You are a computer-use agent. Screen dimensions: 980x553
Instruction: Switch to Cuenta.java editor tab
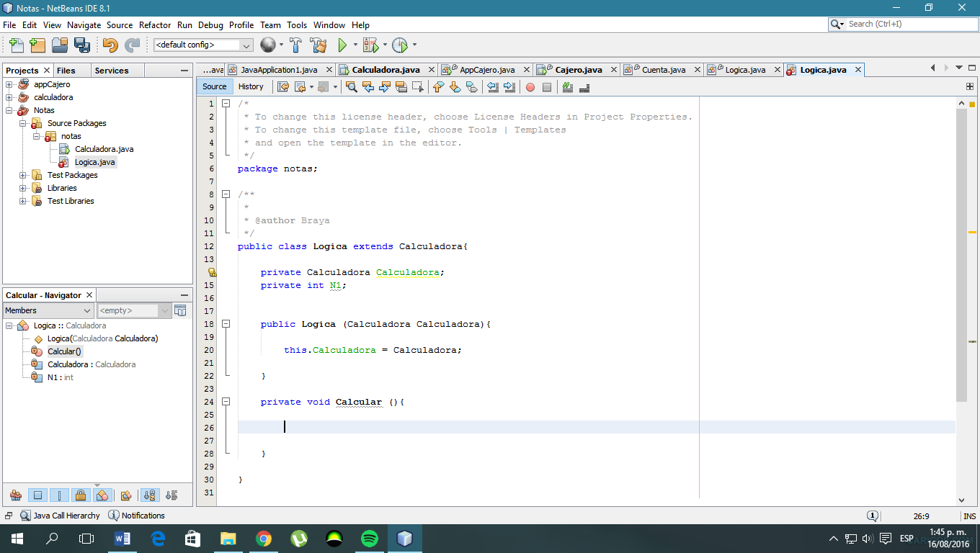click(x=664, y=70)
